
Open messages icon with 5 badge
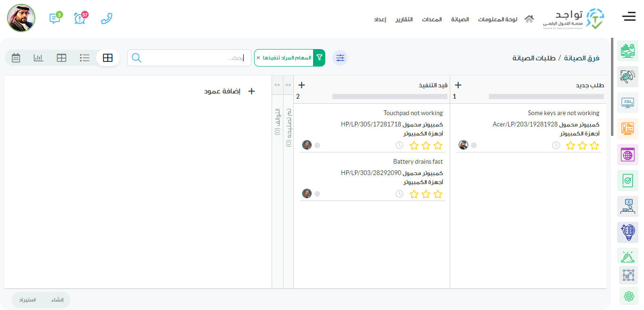click(x=55, y=18)
